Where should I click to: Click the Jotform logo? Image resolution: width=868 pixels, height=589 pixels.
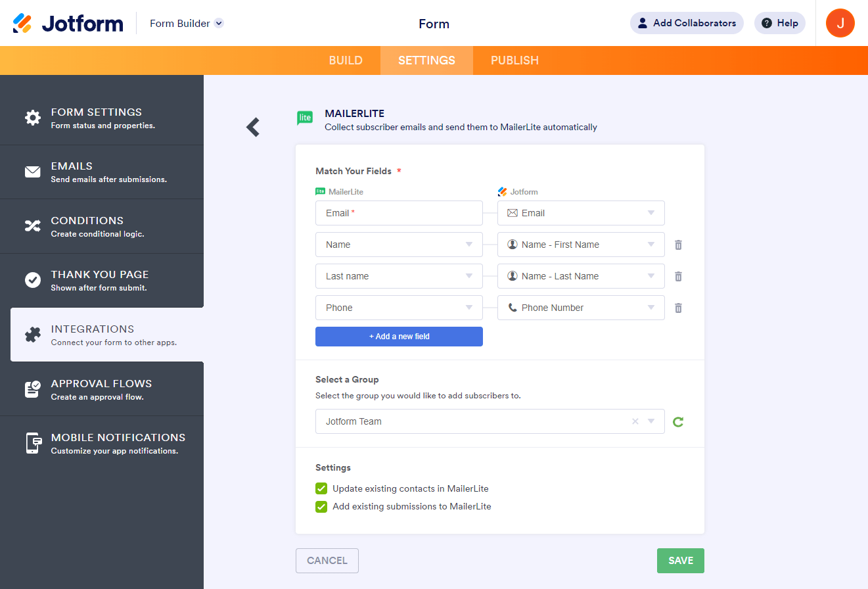pyautogui.click(x=68, y=23)
